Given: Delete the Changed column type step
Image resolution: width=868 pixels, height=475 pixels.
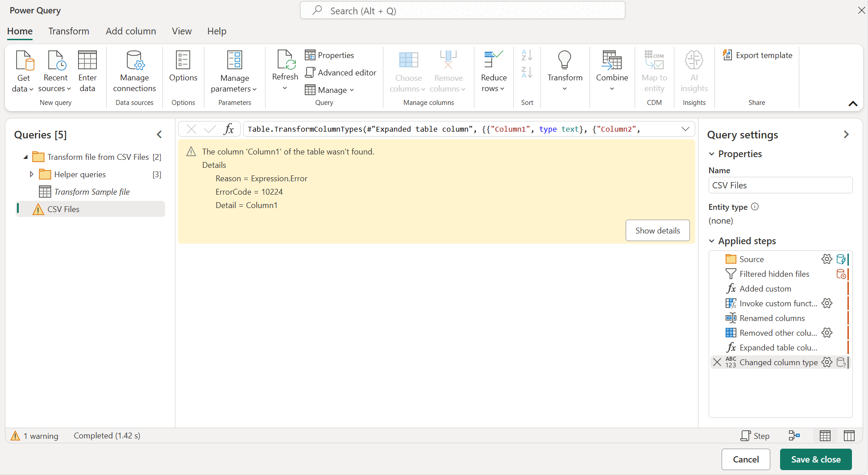Looking at the screenshot, I should click(717, 362).
